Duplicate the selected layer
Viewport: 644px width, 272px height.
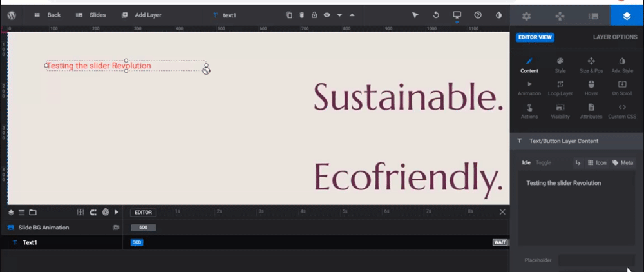click(x=289, y=15)
